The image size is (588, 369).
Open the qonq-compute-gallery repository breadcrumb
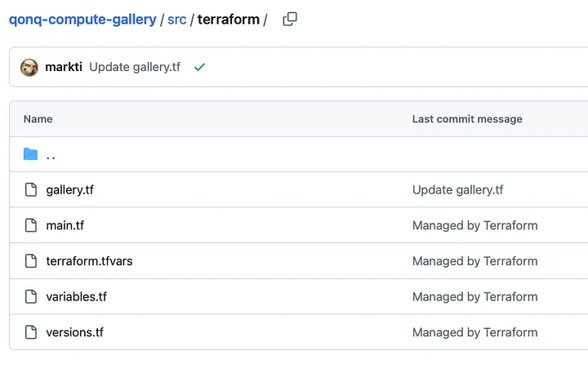coord(82,20)
